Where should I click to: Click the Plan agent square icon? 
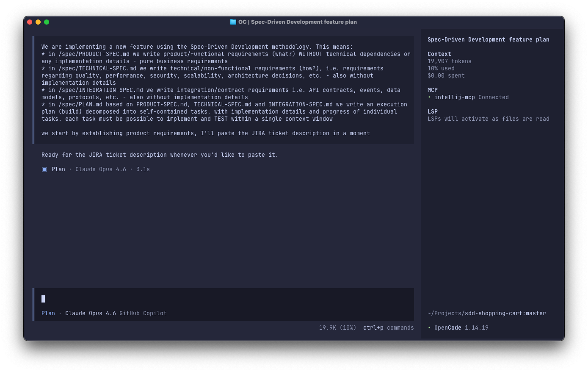point(44,169)
